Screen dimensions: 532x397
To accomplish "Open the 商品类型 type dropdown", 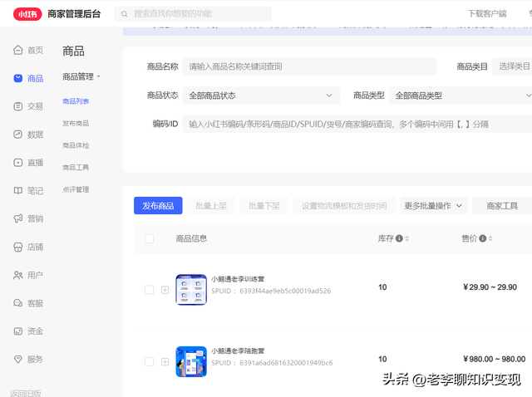I will point(461,96).
